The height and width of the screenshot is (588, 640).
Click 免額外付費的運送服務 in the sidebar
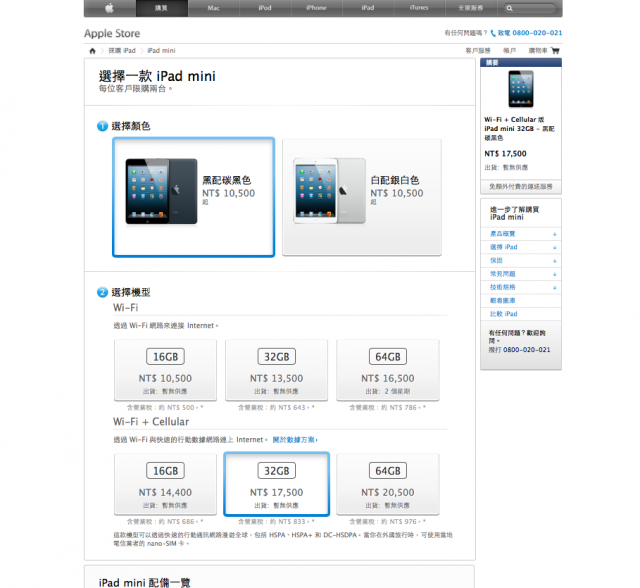pos(521,186)
